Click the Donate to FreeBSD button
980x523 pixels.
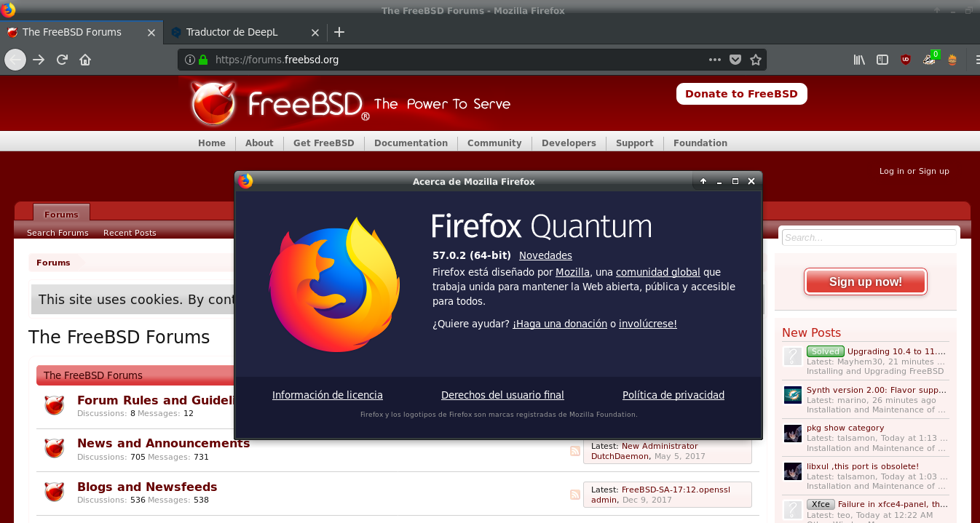[741, 94]
